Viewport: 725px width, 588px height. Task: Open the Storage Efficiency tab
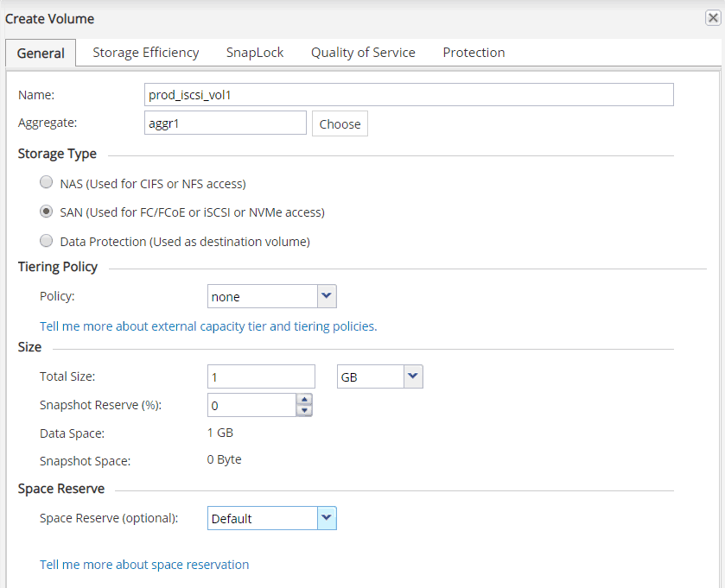(x=146, y=53)
